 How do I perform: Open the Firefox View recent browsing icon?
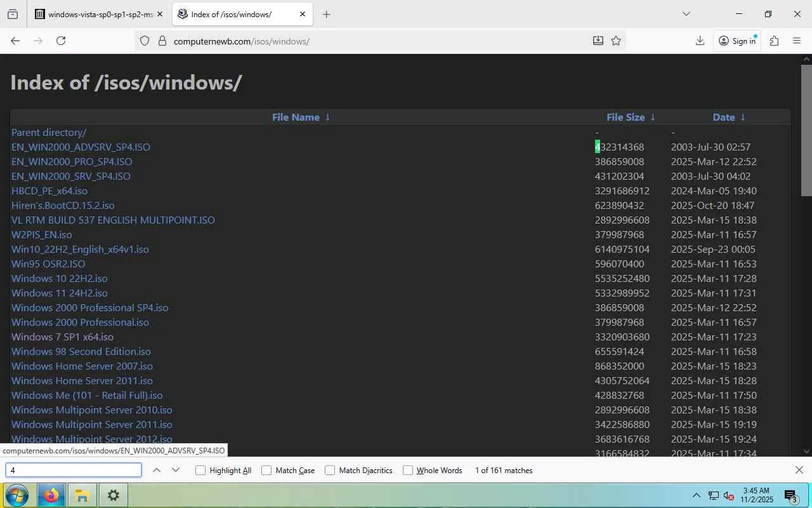click(13, 14)
